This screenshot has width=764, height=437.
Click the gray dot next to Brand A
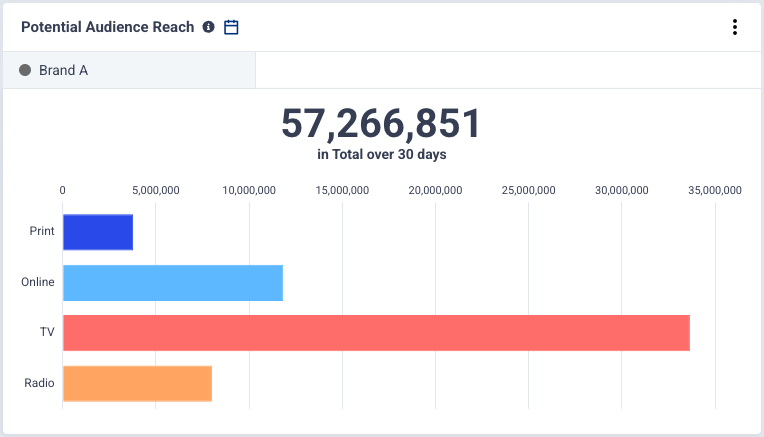tap(25, 70)
